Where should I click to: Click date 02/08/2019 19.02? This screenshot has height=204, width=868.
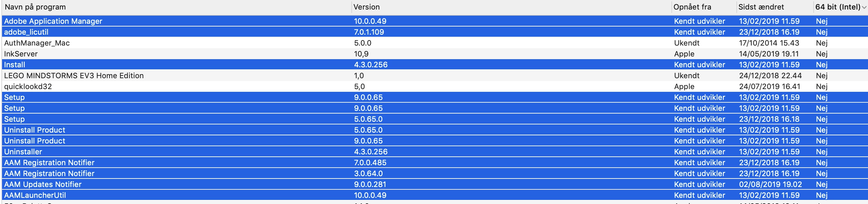tap(770, 184)
